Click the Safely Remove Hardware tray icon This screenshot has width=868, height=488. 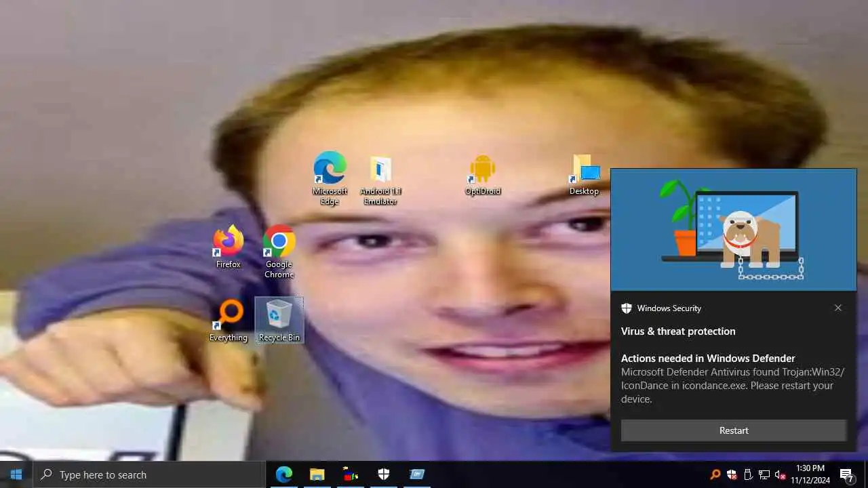[748, 474]
